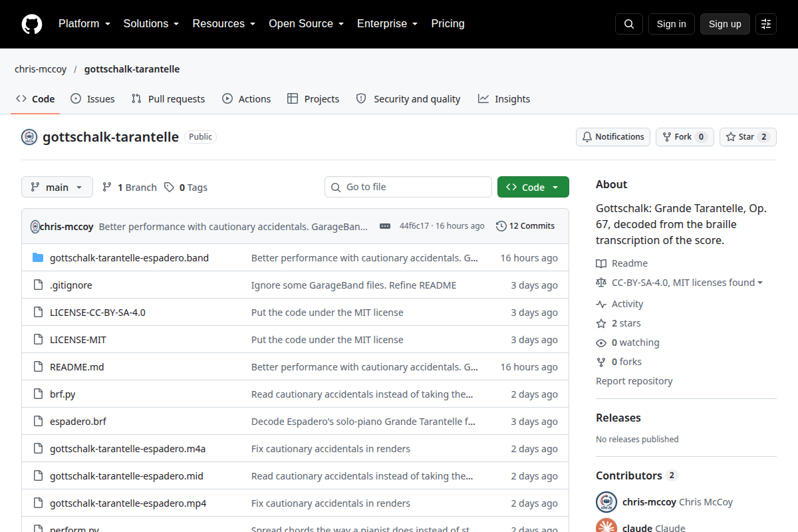Open the gottschalk-tarantelle-espadero.band folder
798x532 pixels.
[129, 258]
